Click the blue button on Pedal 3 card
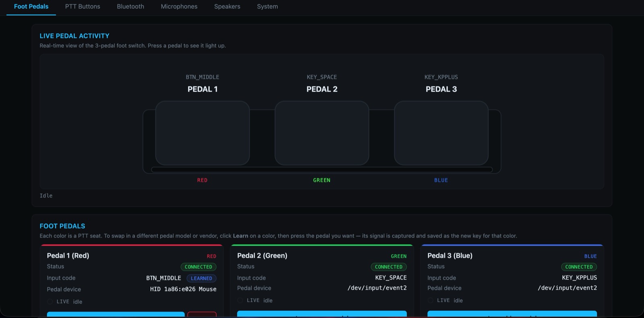This screenshot has height=318, width=644. pyautogui.click(x=512, y=314)
